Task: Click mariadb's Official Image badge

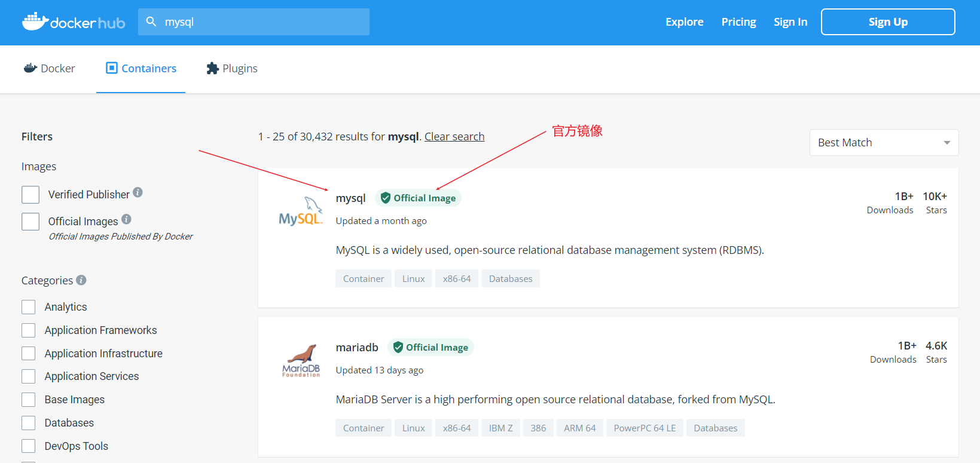Action: point(431,347)
